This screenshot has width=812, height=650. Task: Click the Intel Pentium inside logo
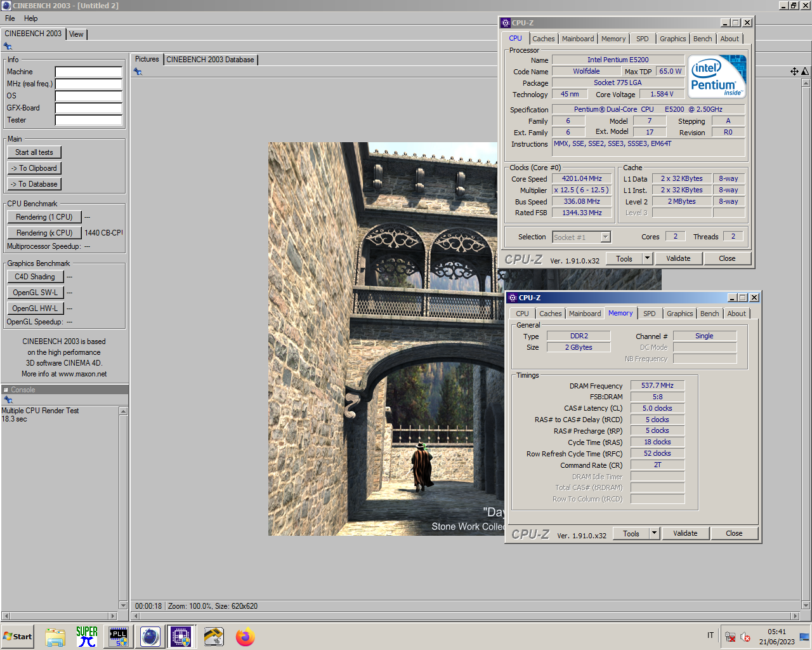point(717,77)
